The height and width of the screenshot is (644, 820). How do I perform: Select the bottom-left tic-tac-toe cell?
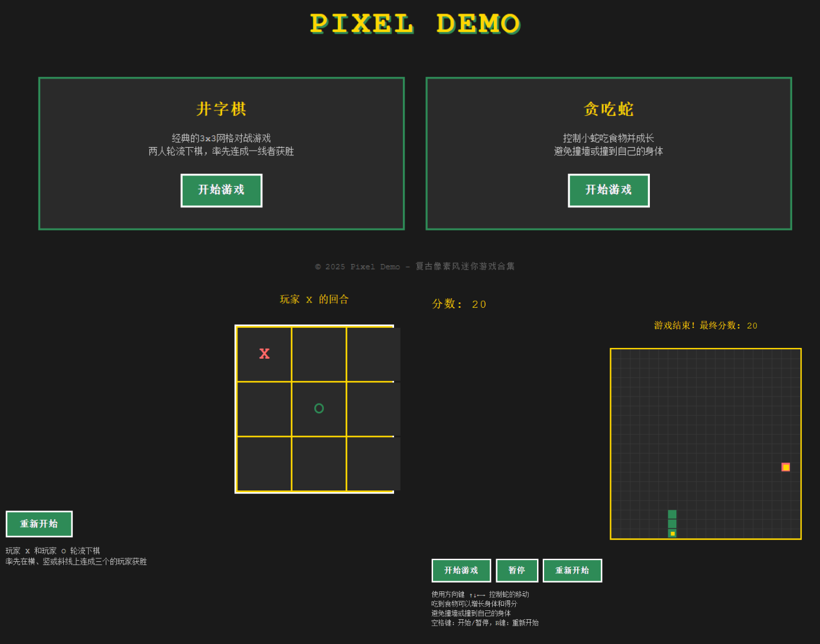click(x=264, y=463)
